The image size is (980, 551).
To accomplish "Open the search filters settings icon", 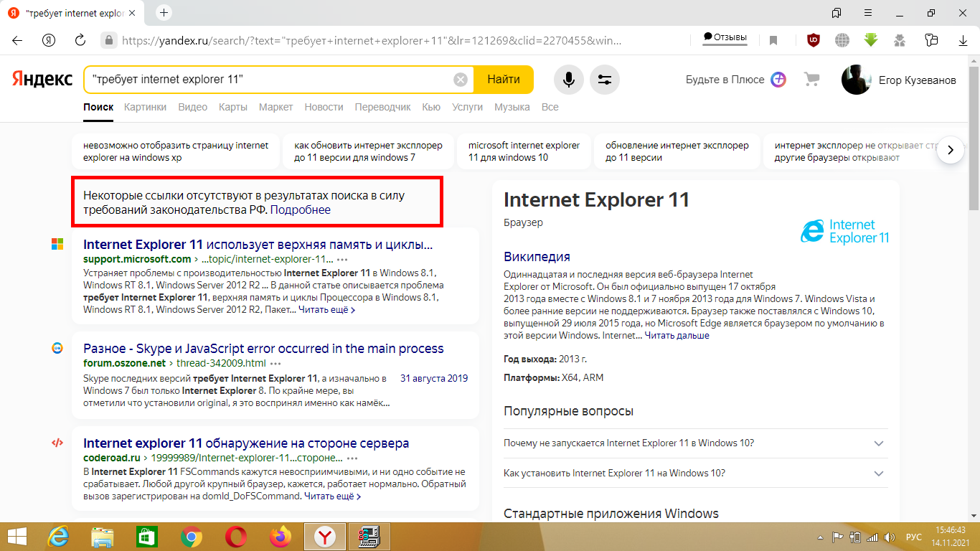I will click(x=605, y=80).
